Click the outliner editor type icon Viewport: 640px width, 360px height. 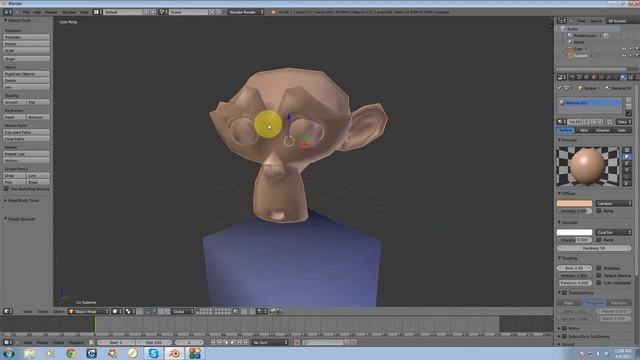click(x=562, y=21)
